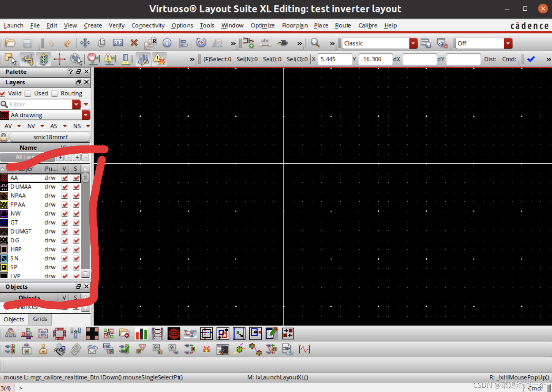Image resolution: width=552 pixels, height=392 pixels.
Task: Click the Create Label abc icon
Action: 265,43
